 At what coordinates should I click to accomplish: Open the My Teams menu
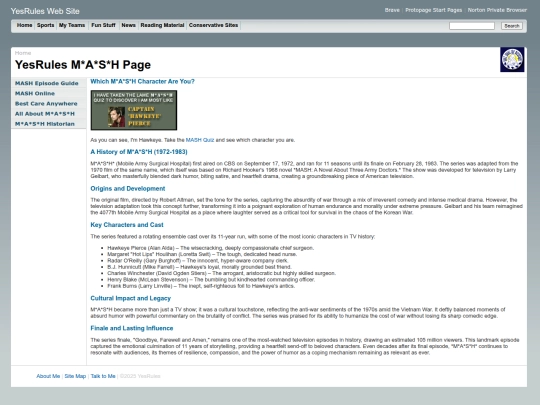coord(72,25)
